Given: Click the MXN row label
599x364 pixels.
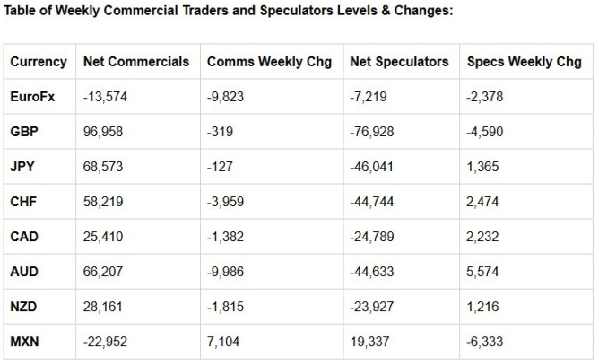Looking at the screenshot, I should pyautogui.click(x=24, y=342).
